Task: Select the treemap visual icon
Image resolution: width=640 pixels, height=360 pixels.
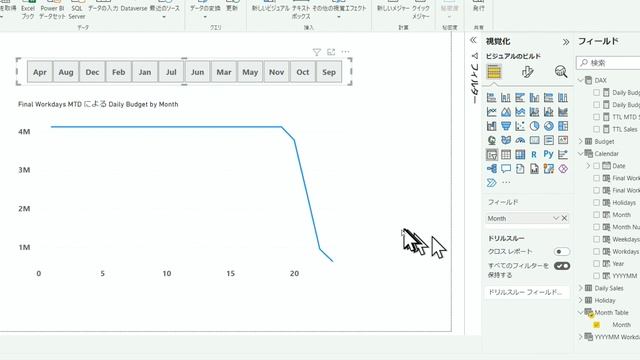Action: point(563,126)
